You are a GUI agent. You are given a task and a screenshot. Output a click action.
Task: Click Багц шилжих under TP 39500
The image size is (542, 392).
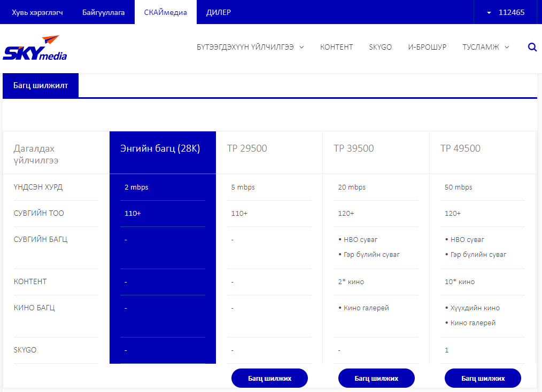(376, 378)
